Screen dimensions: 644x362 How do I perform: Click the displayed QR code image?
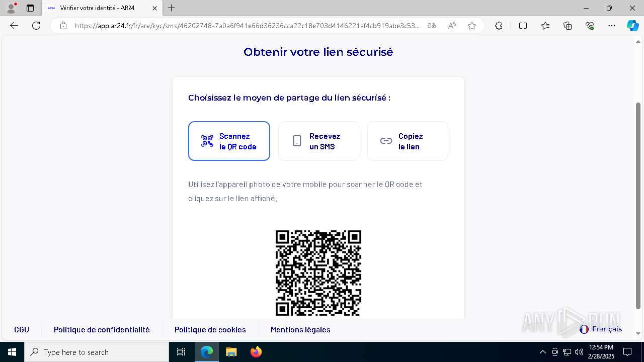point(318,273)
